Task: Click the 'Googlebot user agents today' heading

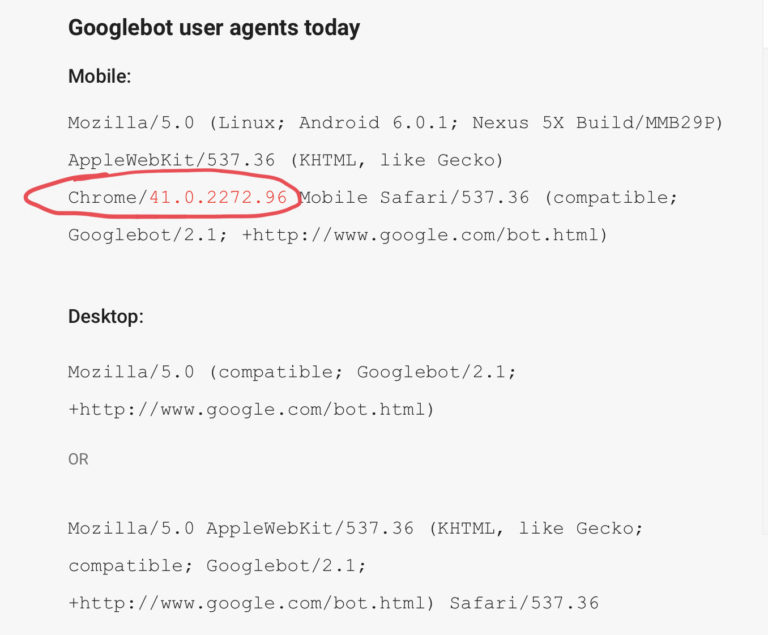Action: [214, 28]
